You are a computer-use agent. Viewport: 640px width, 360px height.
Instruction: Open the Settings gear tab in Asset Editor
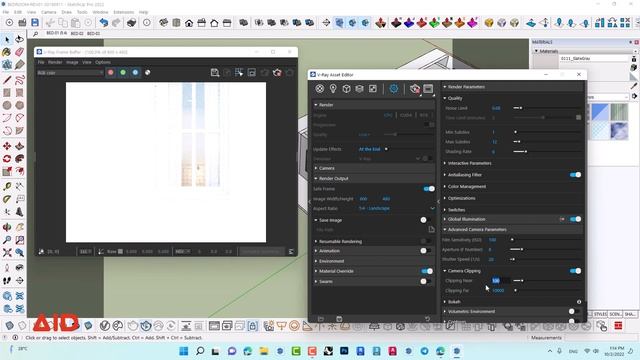coord(394,89)
